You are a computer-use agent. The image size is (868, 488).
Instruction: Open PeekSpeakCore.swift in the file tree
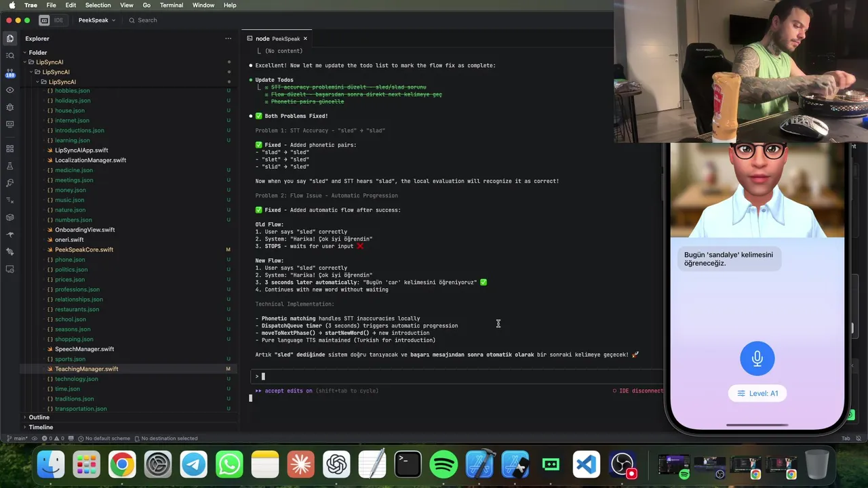pos(84,249)
